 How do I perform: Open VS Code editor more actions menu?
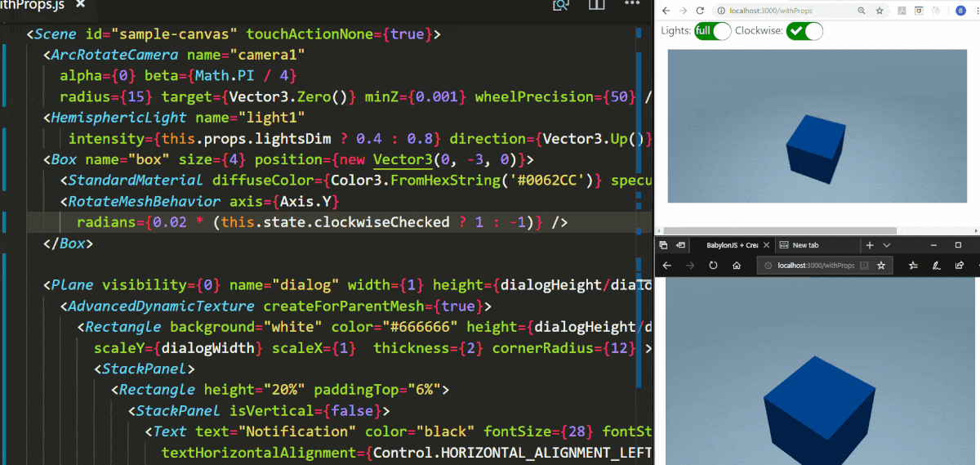633,5
